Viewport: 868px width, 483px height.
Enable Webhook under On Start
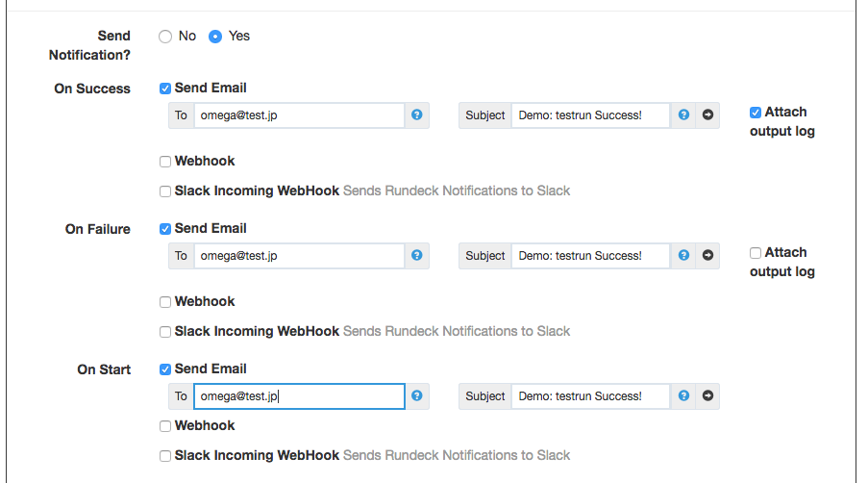[x=165, y=426]
